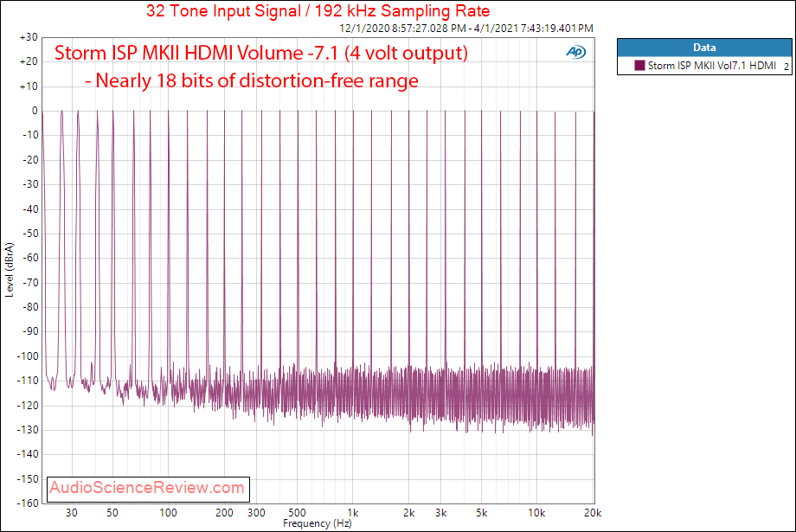Click the 30 tick on the frequency axis
Image resolution: width=796 pixels, height=532 pixels.
pos(72,513)
